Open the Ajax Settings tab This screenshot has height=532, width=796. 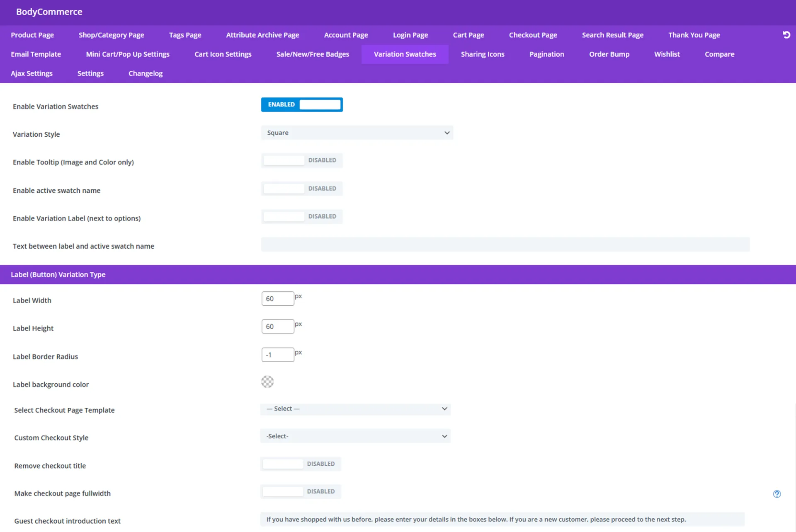tap(32, 73)
